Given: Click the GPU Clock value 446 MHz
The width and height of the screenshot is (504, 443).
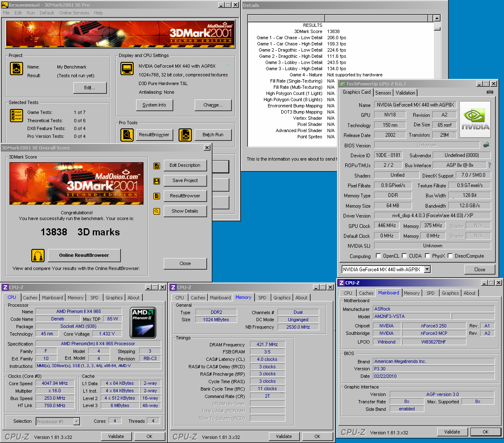Looking at the screenshot, I should [387, 226].
